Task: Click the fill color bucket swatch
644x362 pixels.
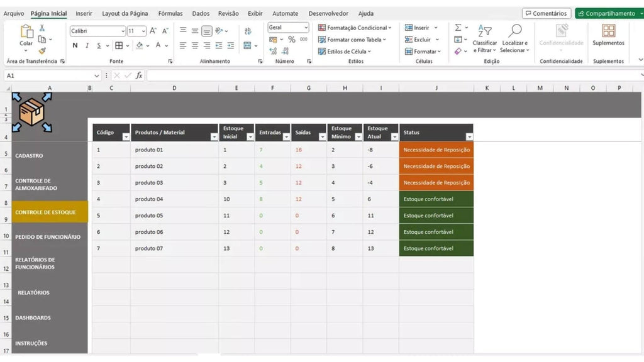Action: [x=140, y=45]
